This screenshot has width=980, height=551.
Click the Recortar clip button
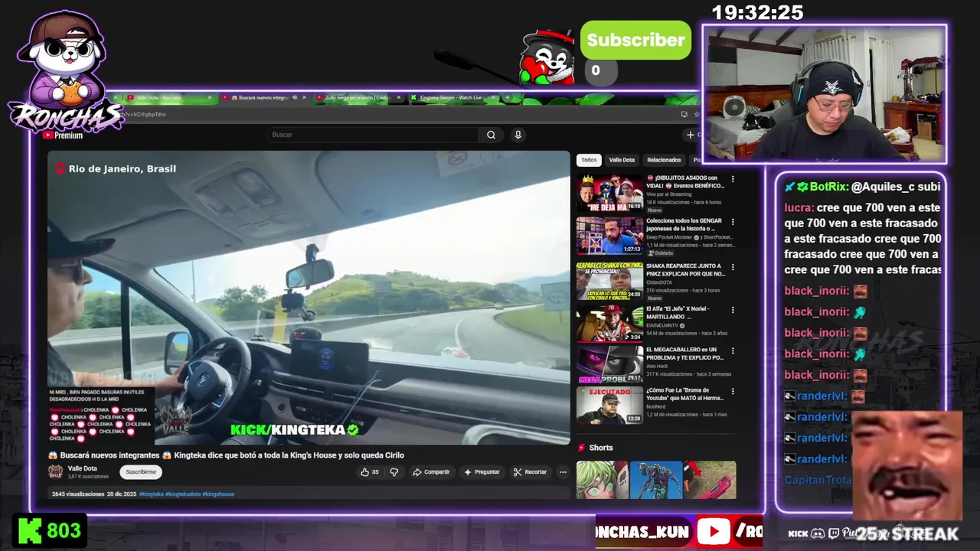[530, 472]
